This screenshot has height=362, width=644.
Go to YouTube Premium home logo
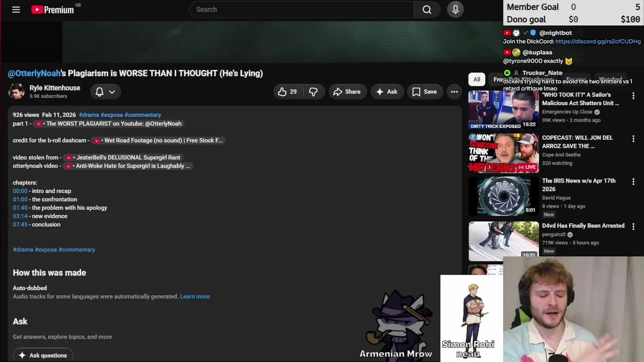click(x=53, y=10)
